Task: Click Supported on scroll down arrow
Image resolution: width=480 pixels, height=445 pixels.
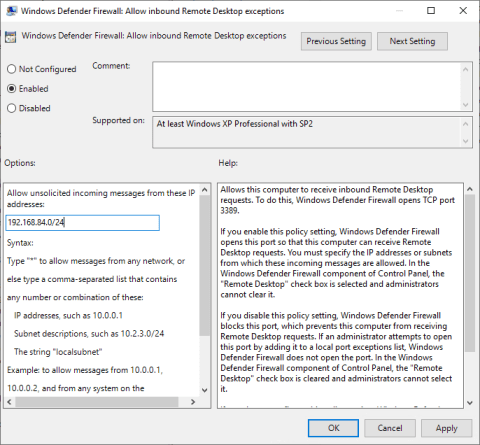Action: [x=466, y=141]
